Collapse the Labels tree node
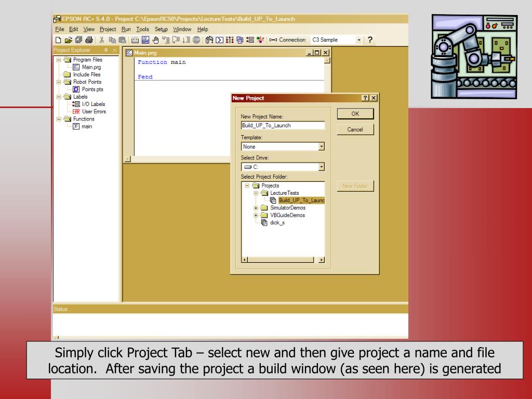This screenshot has height=399, width=532. (x=59, y=97)
